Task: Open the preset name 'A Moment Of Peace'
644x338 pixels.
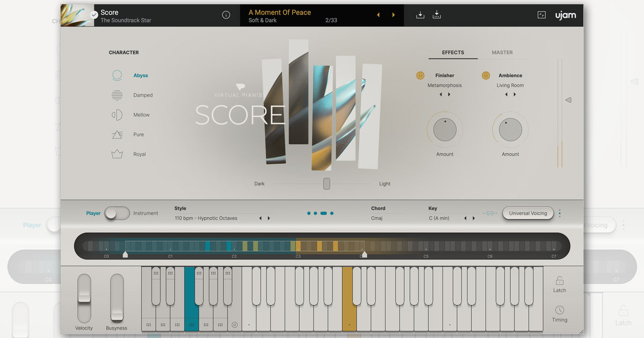Action: [280, 12]
